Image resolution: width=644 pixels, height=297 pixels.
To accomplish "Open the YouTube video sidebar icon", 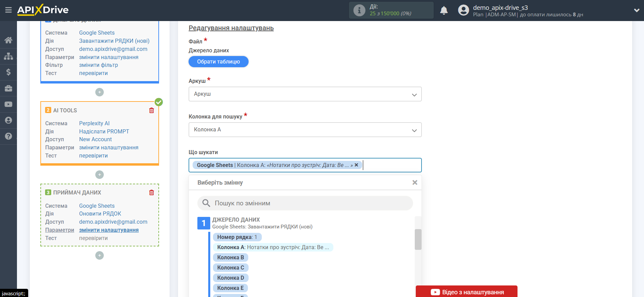I will point(8,104).
